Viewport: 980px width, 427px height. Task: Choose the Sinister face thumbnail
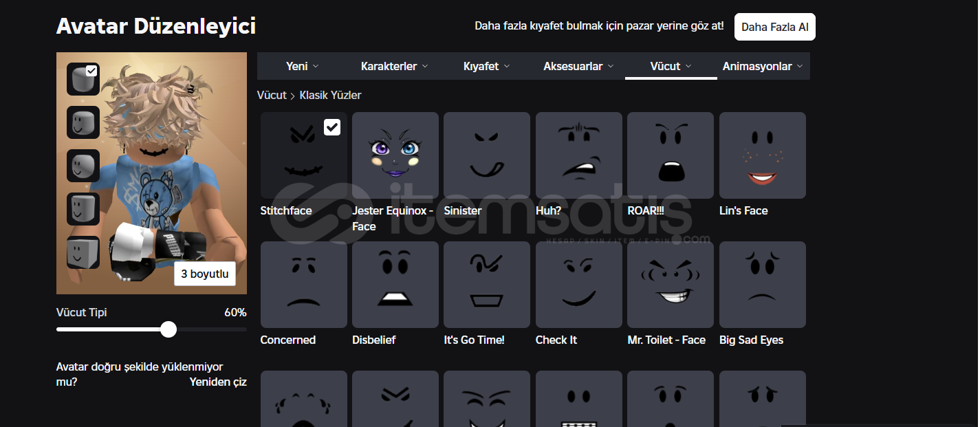(x=487, y=155)
